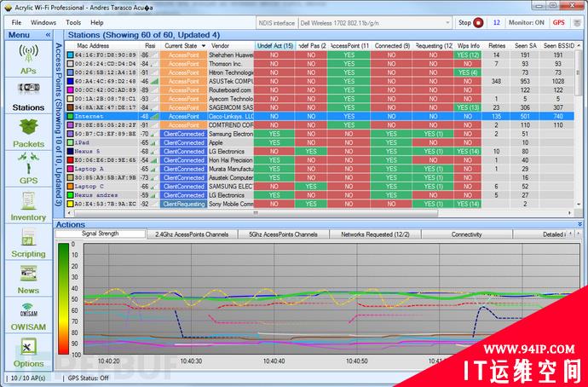Click GPS Status: Off in status bar
Image resolution: width=588 pixels, height=387 pixels.
pos(88,378)
